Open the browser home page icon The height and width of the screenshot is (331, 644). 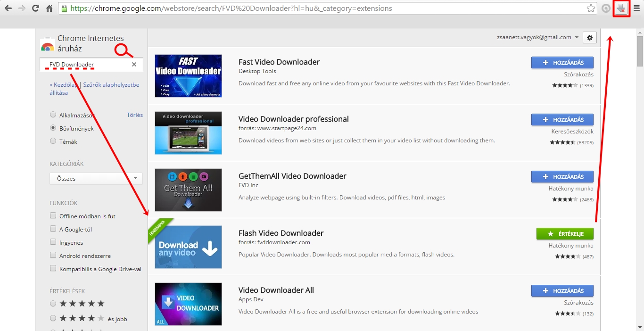pos(49,8)
